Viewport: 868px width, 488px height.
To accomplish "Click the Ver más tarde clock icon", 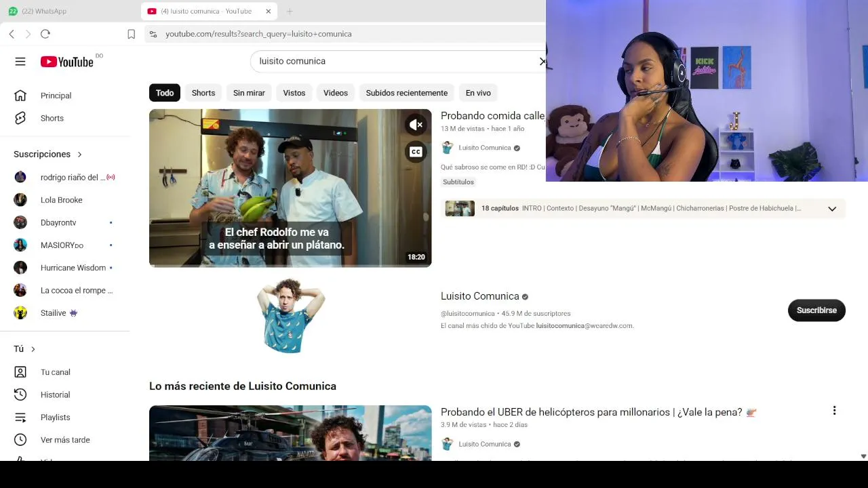I will [20, 440].
